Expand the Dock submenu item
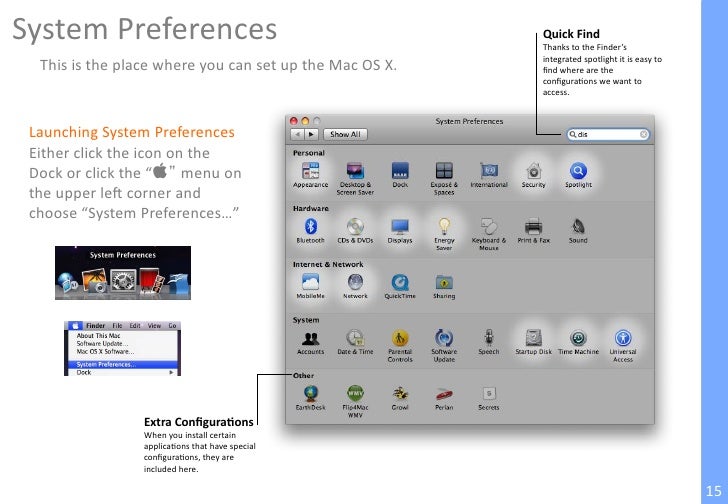The height and width of the screenshot is (504, 728). tap(123, 372)
